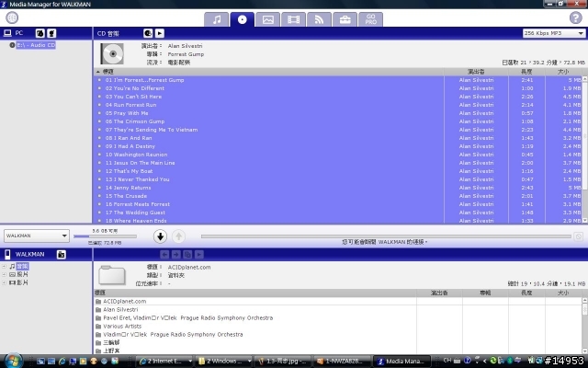Switch to the 2 Internet Explorer taskbar group
The height and width of the screenshot is (368, 588).
165,361
